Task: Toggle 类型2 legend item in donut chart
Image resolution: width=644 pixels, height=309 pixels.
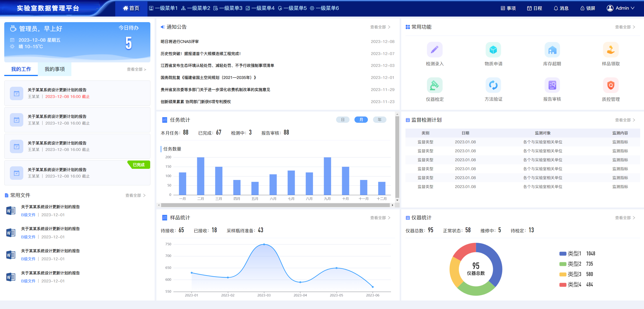Action: tap(576, 264)
